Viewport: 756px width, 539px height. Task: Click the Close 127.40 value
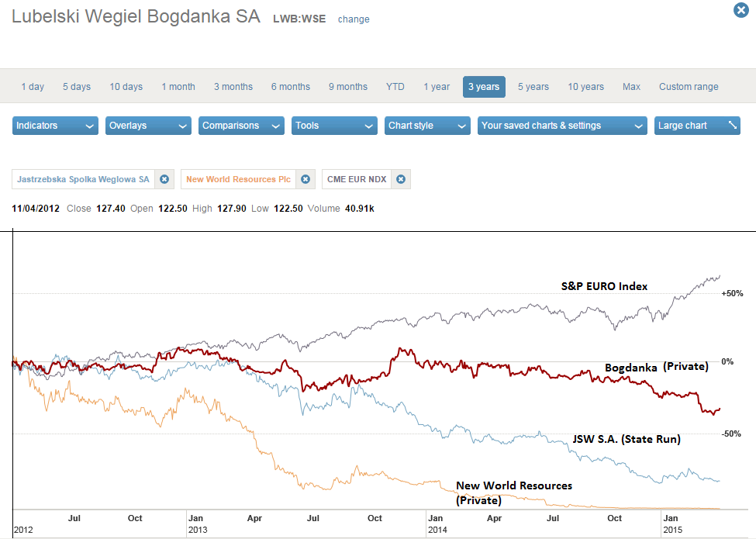tap(110, 209)
